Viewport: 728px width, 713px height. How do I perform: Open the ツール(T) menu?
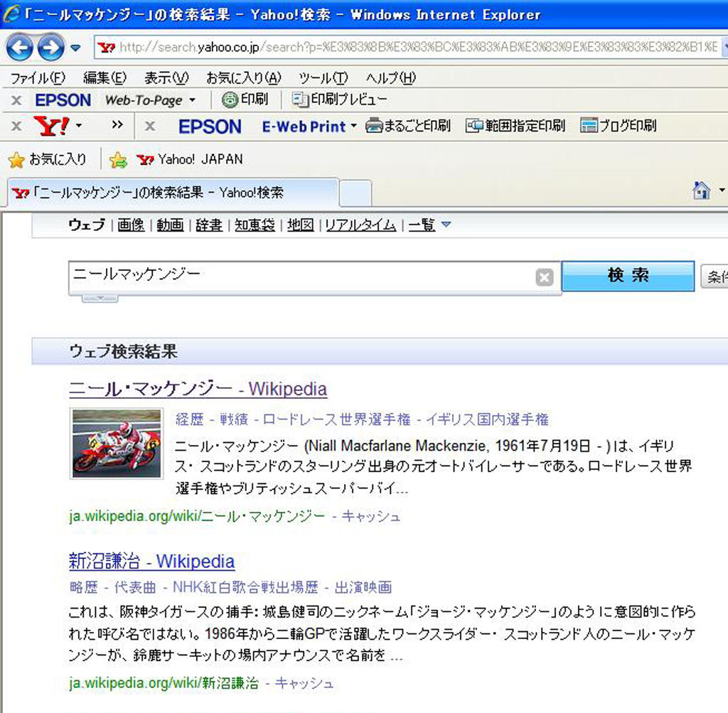click(323, 77)
